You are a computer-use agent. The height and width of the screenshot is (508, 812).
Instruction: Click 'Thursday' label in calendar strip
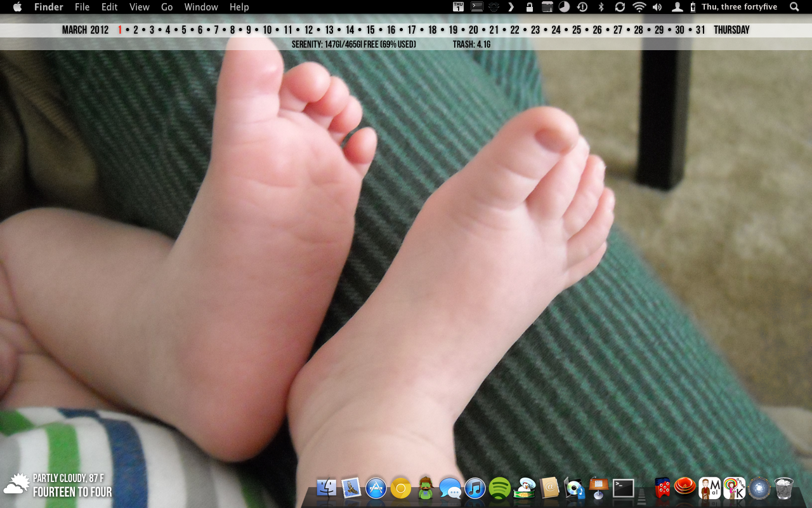click(x=731, y=30)
